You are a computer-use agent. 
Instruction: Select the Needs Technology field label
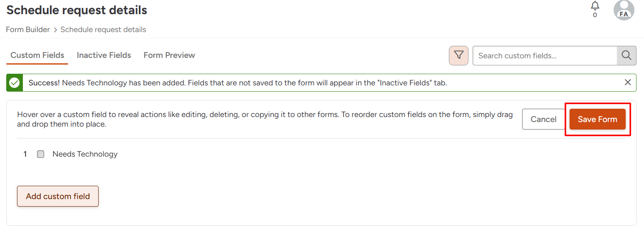click(x=85, y=154)
